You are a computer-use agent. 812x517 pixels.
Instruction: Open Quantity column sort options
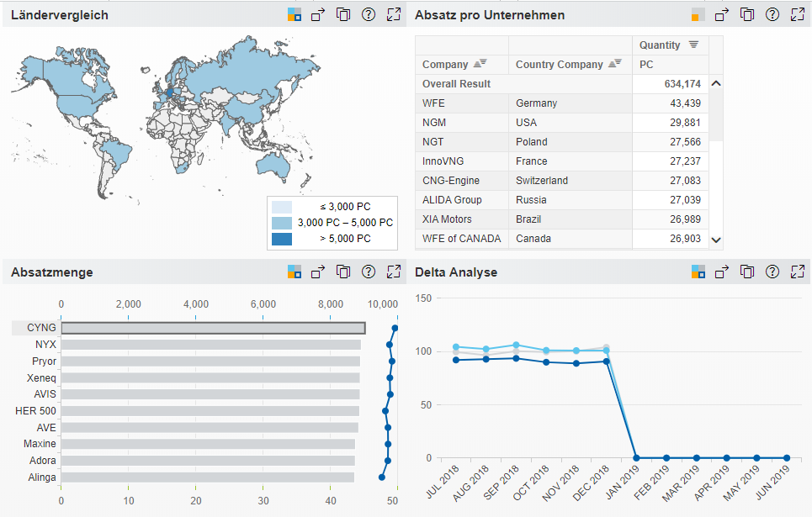pos(693,45)
